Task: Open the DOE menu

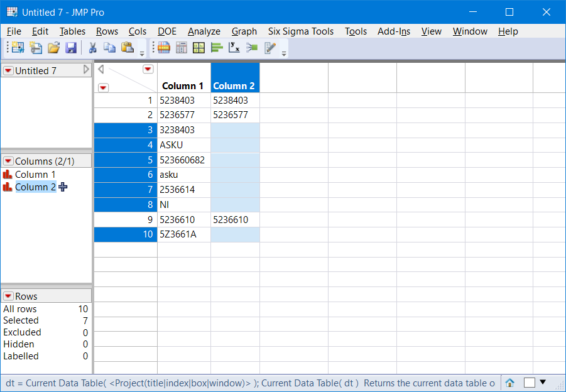Action: [166, 31]
